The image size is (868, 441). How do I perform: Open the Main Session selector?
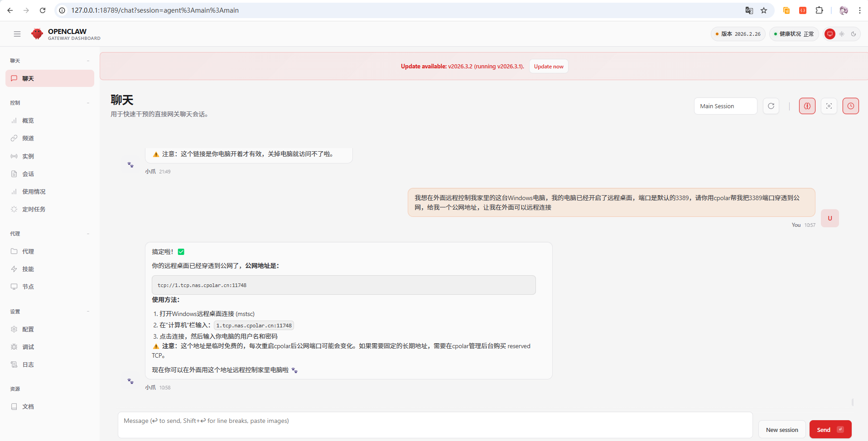coord(725,105)
